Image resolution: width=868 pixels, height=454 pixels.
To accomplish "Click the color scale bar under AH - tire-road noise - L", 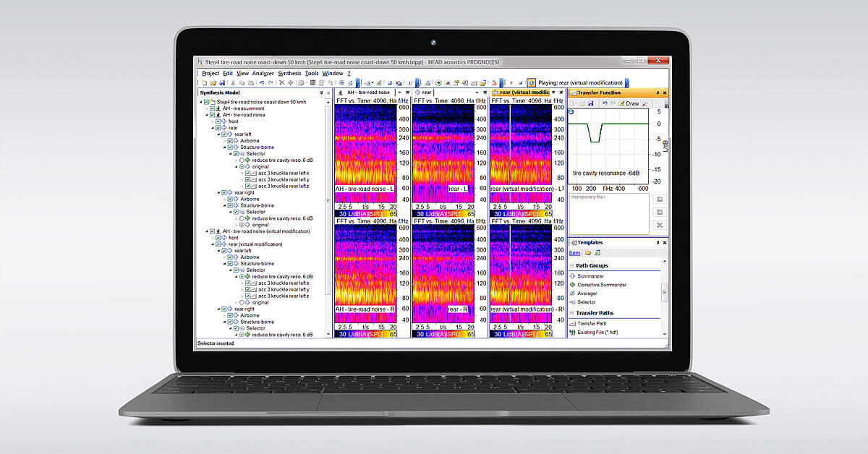I will (366, 214).
